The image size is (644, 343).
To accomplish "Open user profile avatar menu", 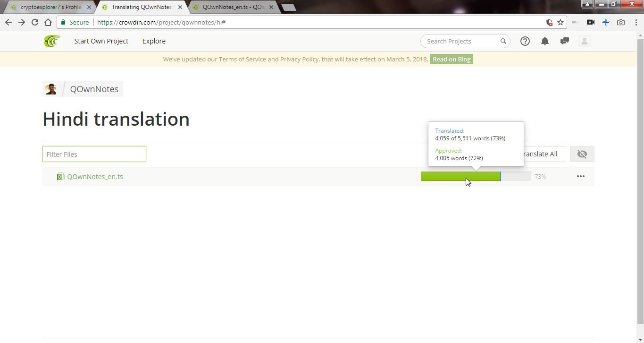I will (584, 41).
